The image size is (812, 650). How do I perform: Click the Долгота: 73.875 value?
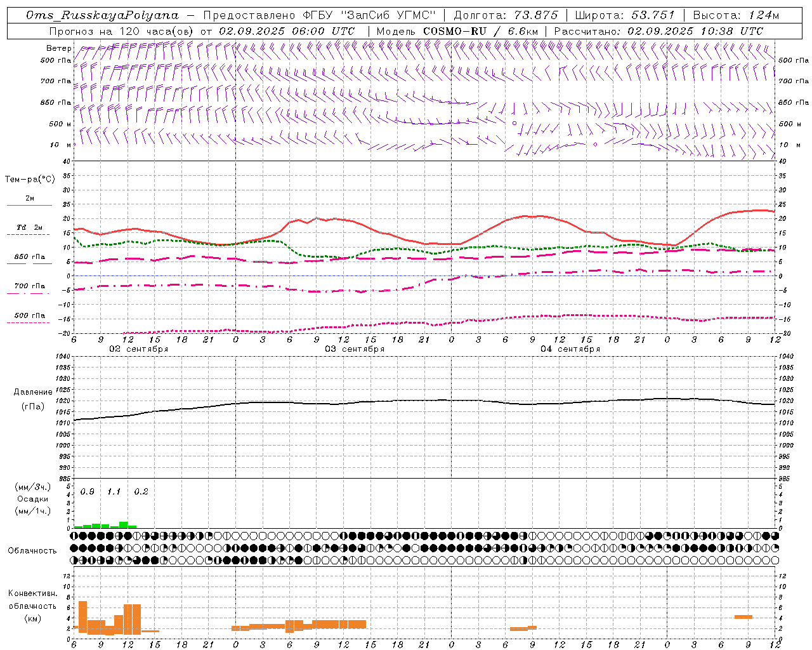click(506, 15)
